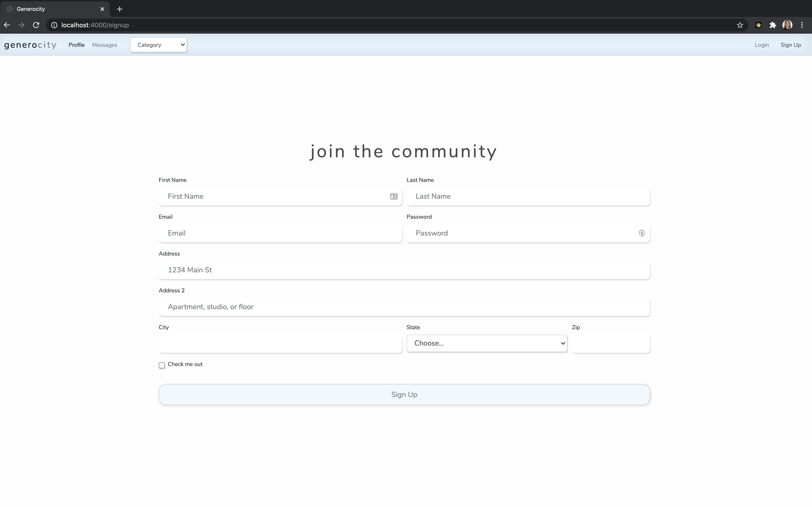Expand the State Choose... dropdown
The image size is (812, 507).
tap(486, 343)
